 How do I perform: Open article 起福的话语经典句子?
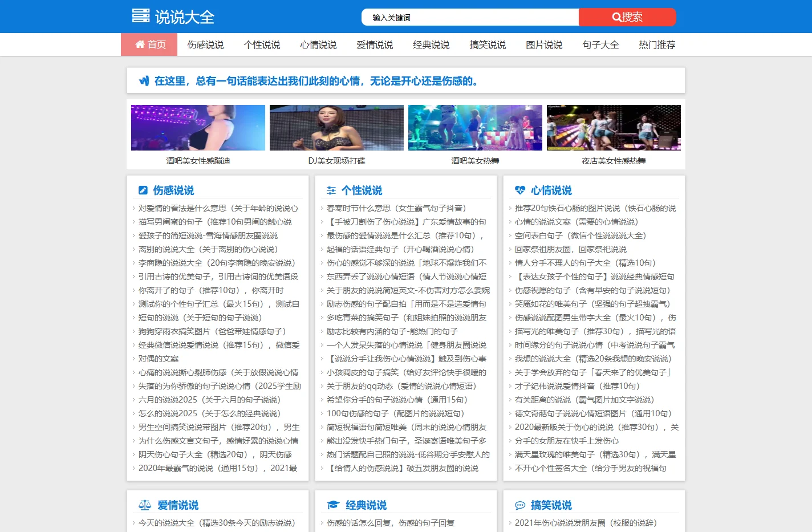coord(401,249)
